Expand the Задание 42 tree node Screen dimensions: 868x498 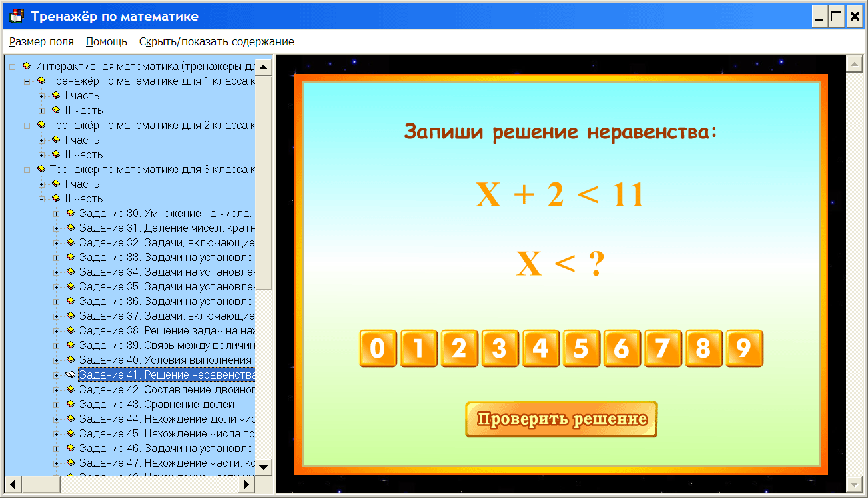pos(57,389)
